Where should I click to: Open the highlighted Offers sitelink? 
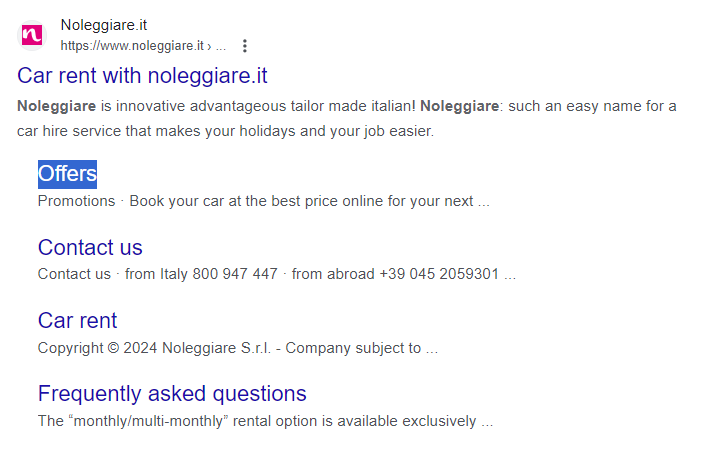(x=67, y=174)
